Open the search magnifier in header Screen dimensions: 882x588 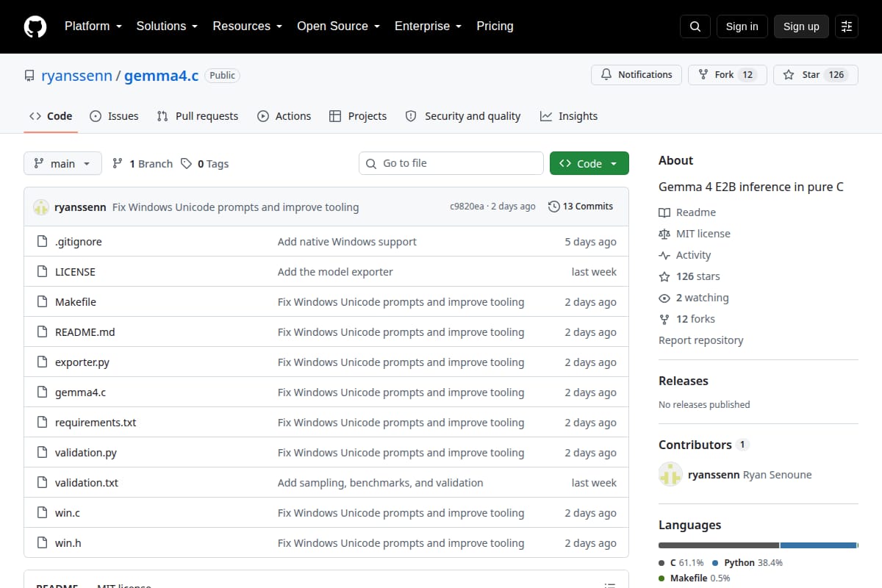point(695,26)
